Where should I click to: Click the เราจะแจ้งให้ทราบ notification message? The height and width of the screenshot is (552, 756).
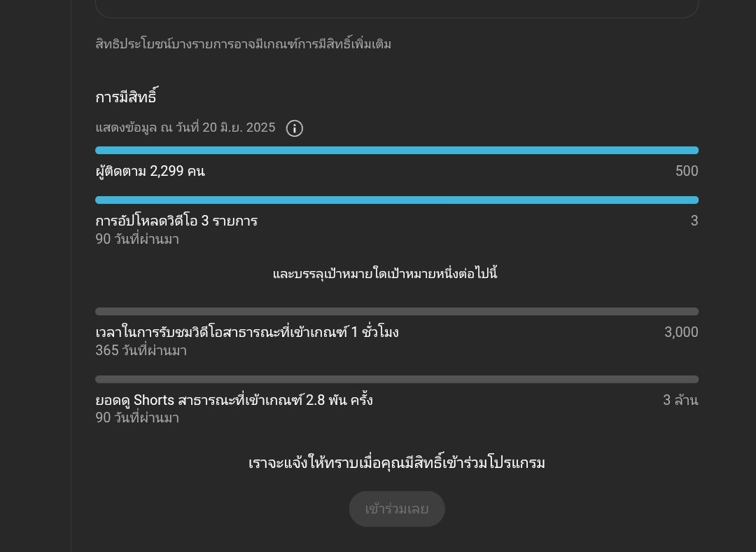[x=397, y=463]
